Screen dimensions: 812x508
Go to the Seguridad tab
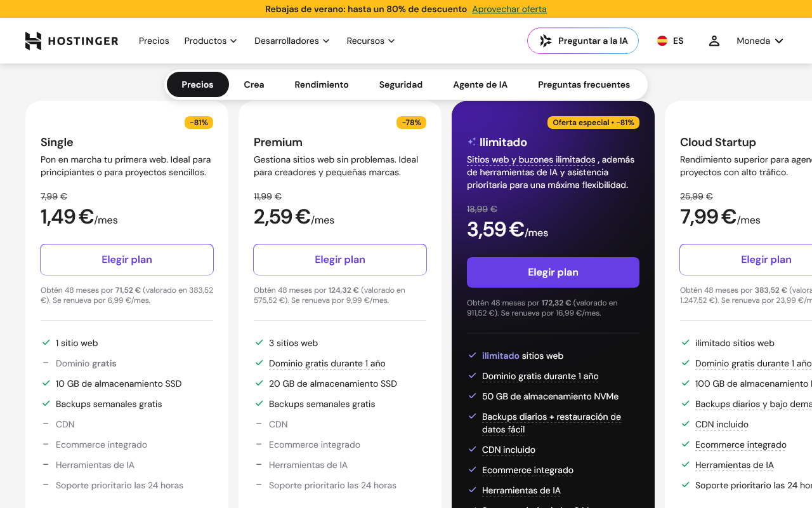[x=401, y=84]
